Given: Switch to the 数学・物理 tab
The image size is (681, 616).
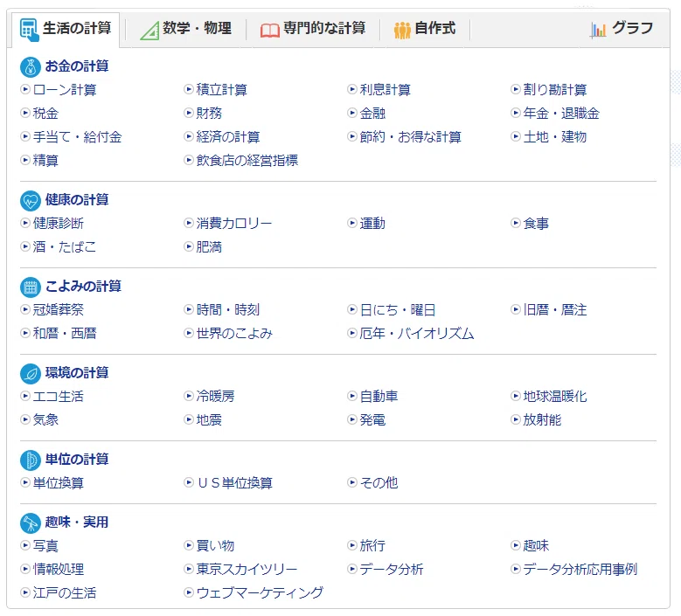Looking at the screenshot, I should coord(185,30).
